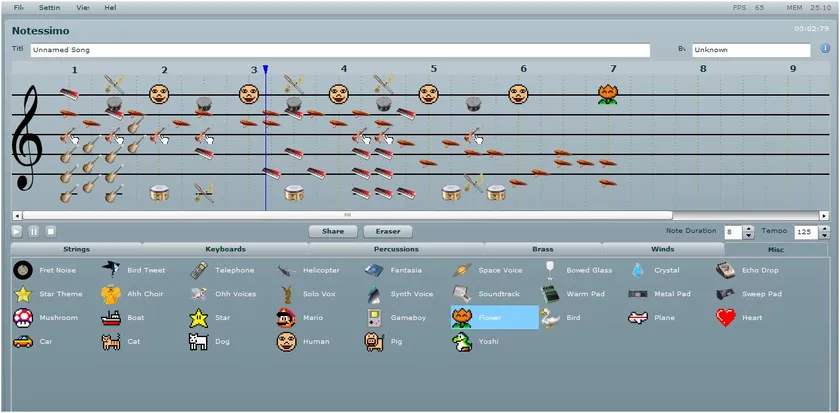Select the Star Theme instrument icon
The image size is (840, 413).
click(22, 294)
